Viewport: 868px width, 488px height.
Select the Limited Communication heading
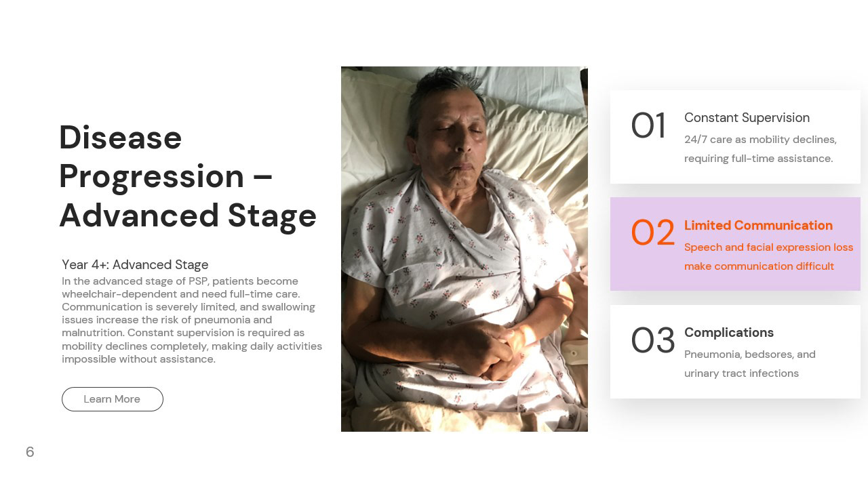coord(758,226)
